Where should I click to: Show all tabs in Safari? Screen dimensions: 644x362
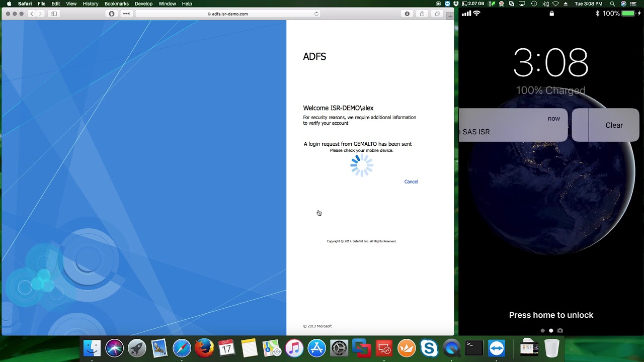pyautogui.click(x=437, y=14)
